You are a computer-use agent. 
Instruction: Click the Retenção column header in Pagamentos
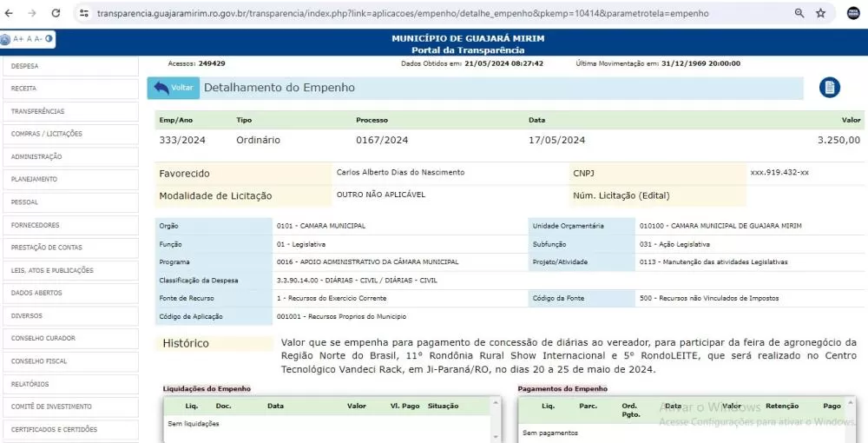point(782,406)
